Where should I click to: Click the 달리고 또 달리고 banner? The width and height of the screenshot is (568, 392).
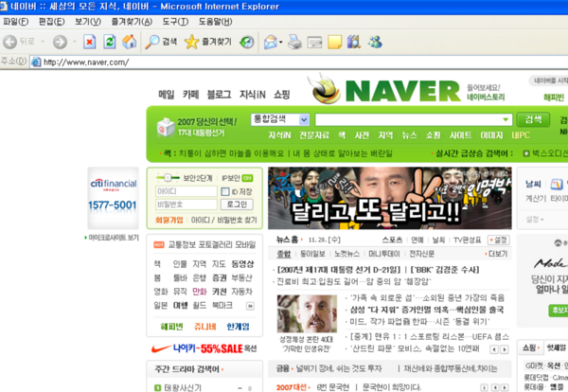click(x=390, y=198)
